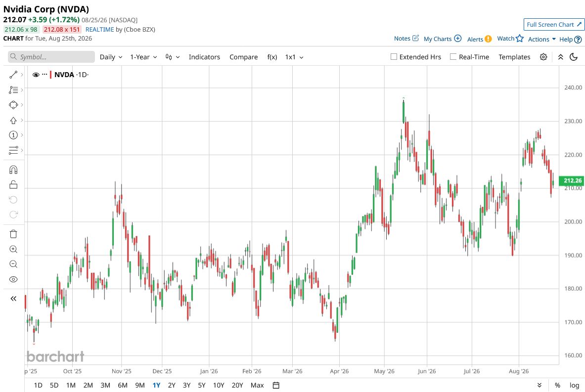Select the 10Y time range
This screenshot has height=392, width=585.
[219, 385]
